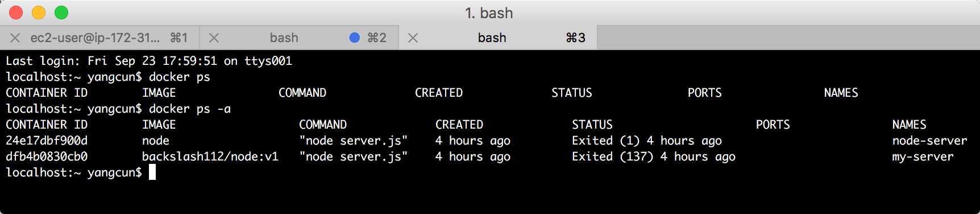Click the my-server container name
The width and height of the screenshot is (980, 214).
click(923, 157)
